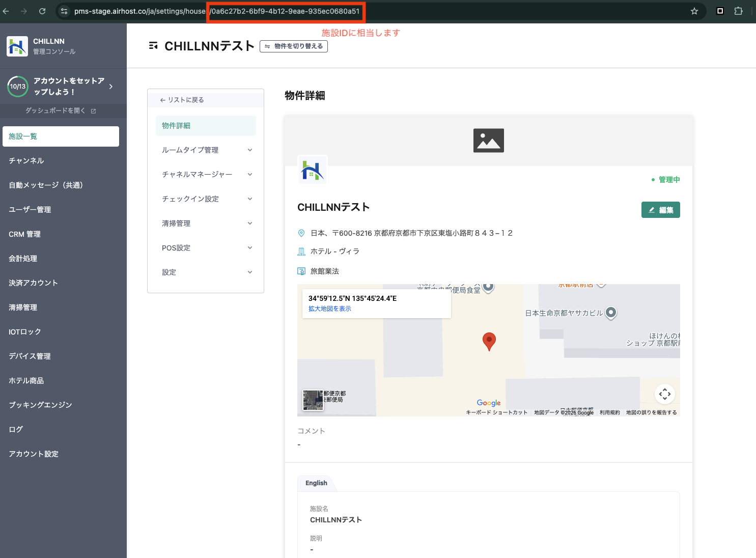Viewport: 756px width, 558px height.
Task: Click the 10/13 setup progress circle
Action: [x=18, y=86]
